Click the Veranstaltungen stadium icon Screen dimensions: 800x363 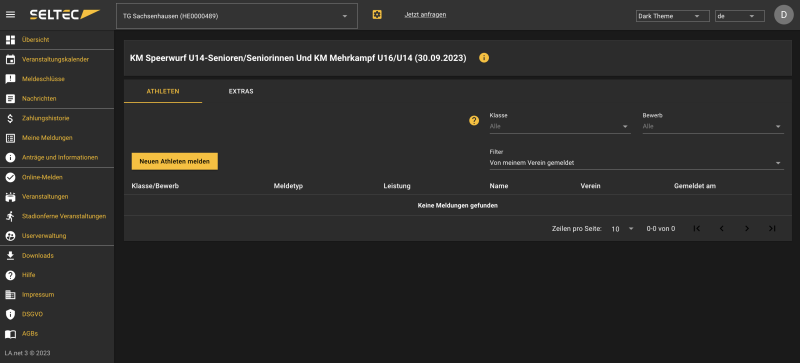[x=10, y=197]
